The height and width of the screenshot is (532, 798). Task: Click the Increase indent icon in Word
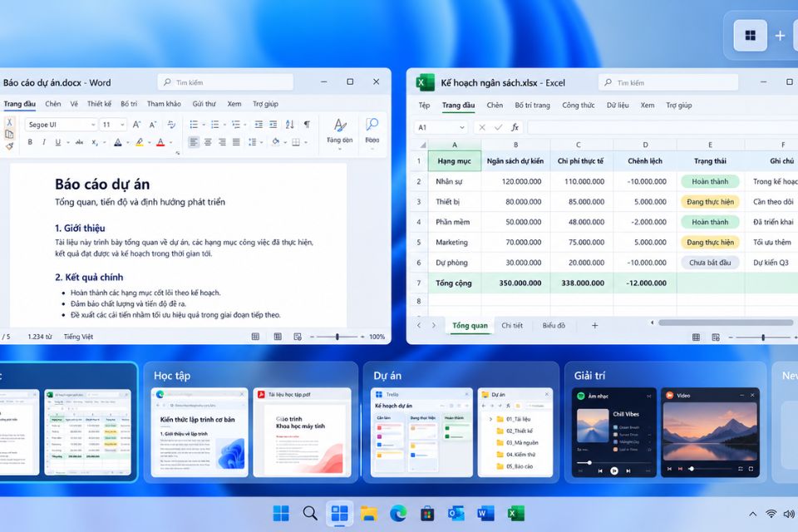pyautogui.click(x=273, y=124)
